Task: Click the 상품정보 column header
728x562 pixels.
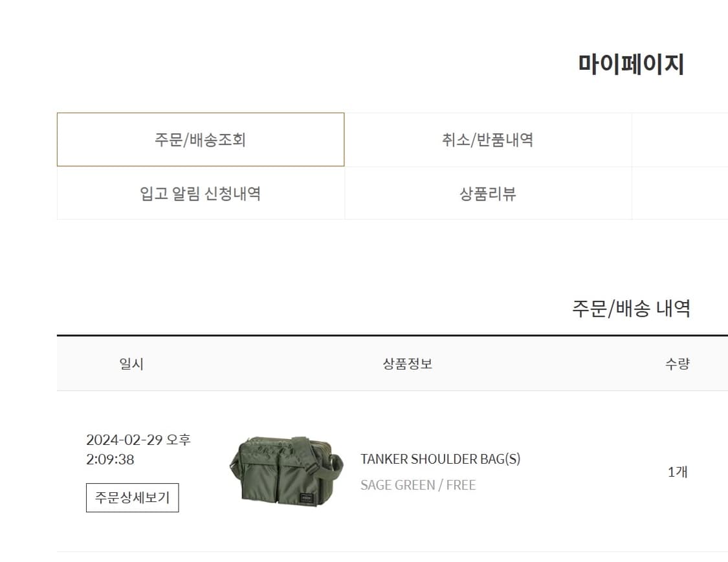Action: (x=409, y=363)
